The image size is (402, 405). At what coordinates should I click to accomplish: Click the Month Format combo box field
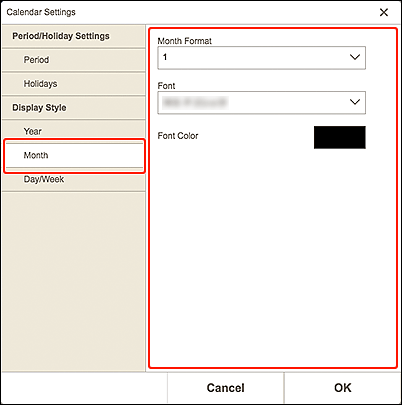261,58
